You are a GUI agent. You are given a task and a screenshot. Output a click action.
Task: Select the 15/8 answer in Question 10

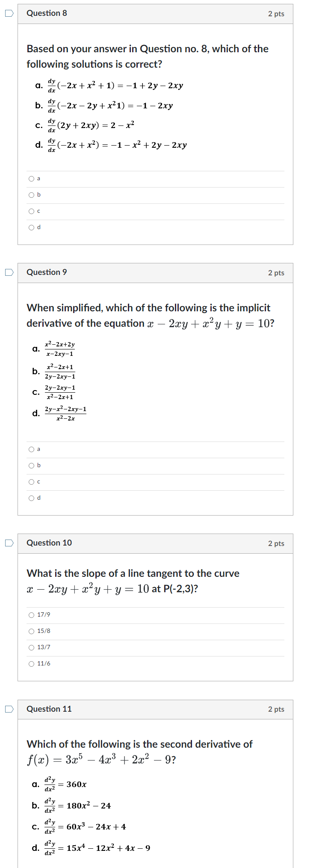30,631
